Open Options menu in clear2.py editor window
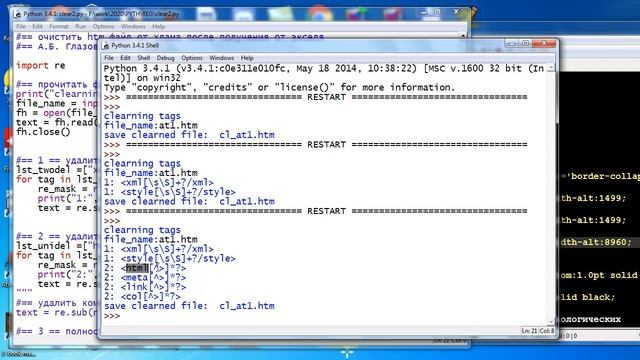 click(x=103, y=27)
